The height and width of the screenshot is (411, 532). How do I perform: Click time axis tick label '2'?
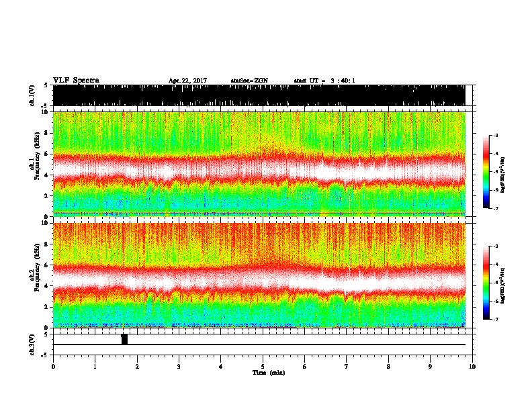[x=137, y=367]
